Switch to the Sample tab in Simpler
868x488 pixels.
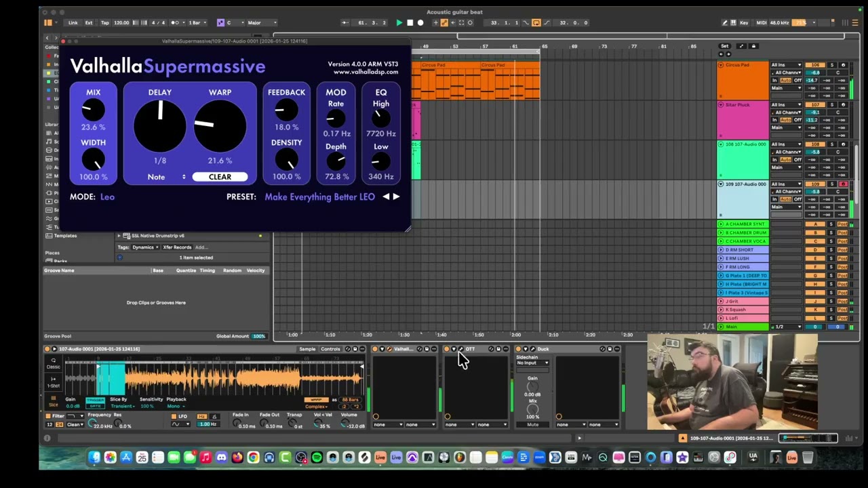click(307, 349)
